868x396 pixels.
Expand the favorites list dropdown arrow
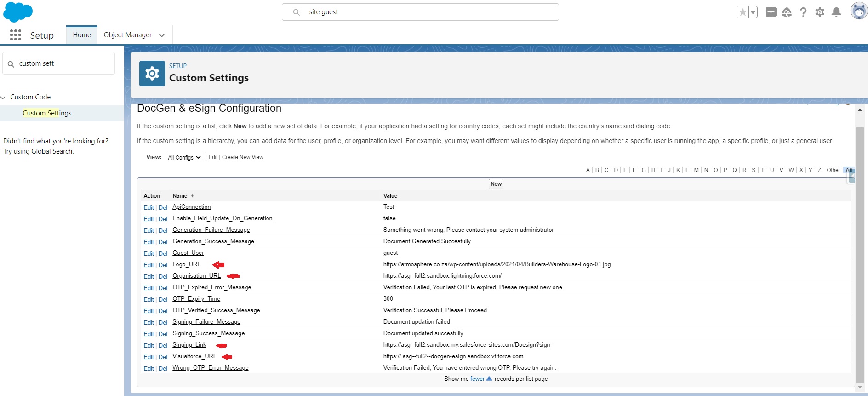click(753, 12)
